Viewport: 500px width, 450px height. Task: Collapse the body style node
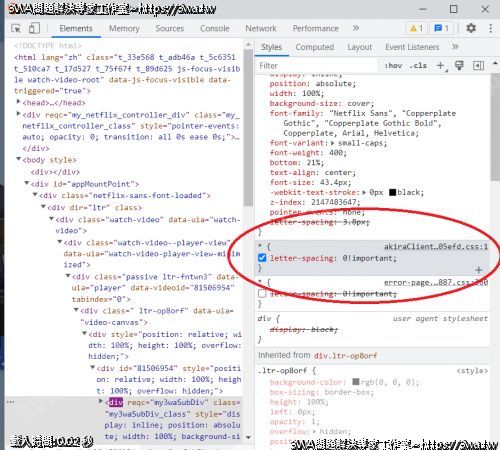tap(18, 159)
